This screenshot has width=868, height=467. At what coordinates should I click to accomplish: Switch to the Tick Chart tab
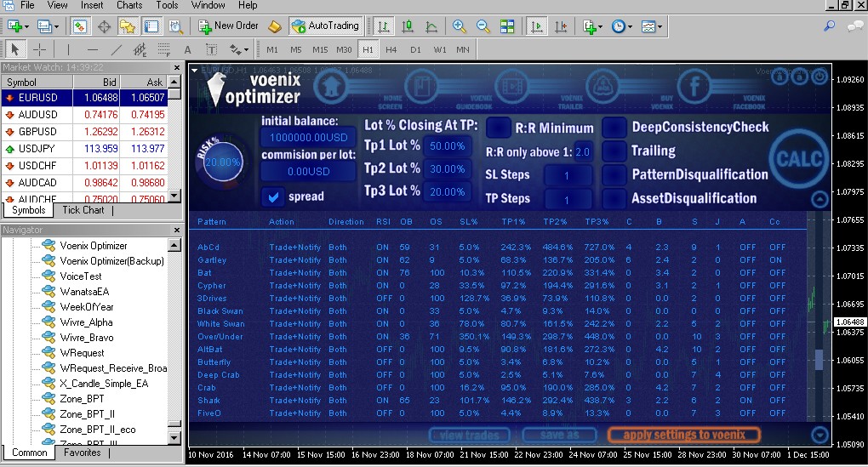pos(83,210)
